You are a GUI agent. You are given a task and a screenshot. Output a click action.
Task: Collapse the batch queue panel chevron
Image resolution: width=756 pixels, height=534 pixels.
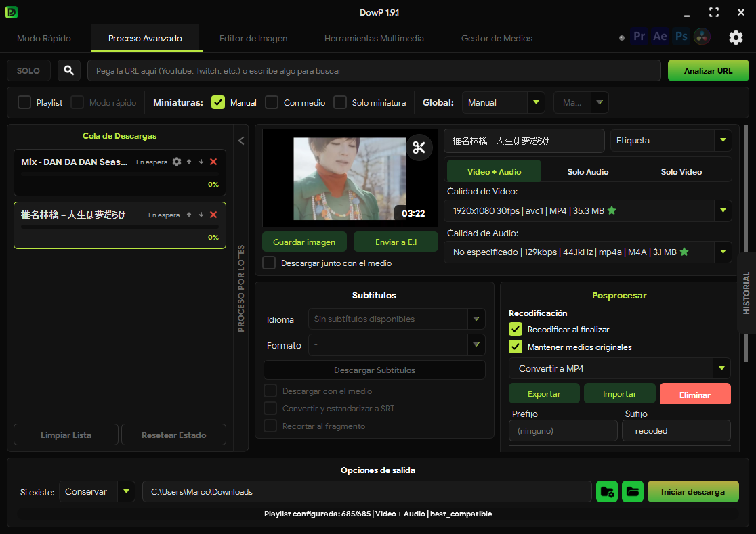tap(241, 141)
